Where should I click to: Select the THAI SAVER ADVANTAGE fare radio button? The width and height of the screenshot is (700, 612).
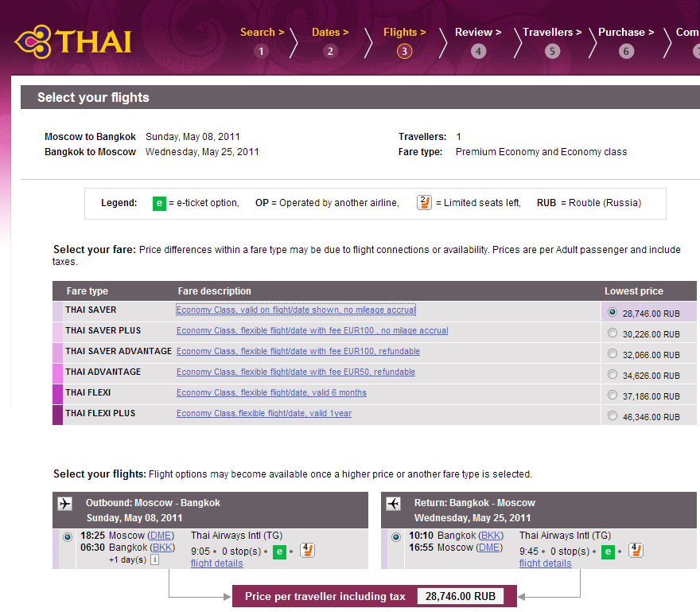point(612,354)
